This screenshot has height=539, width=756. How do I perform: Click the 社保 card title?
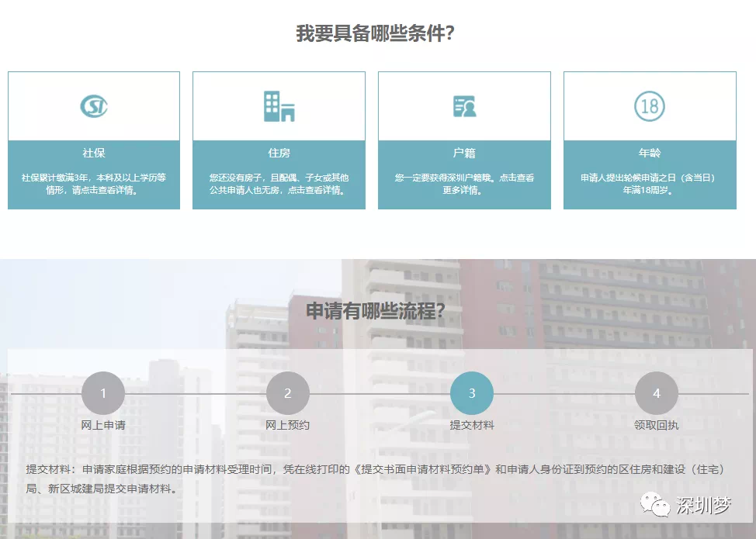click(94, 153)
